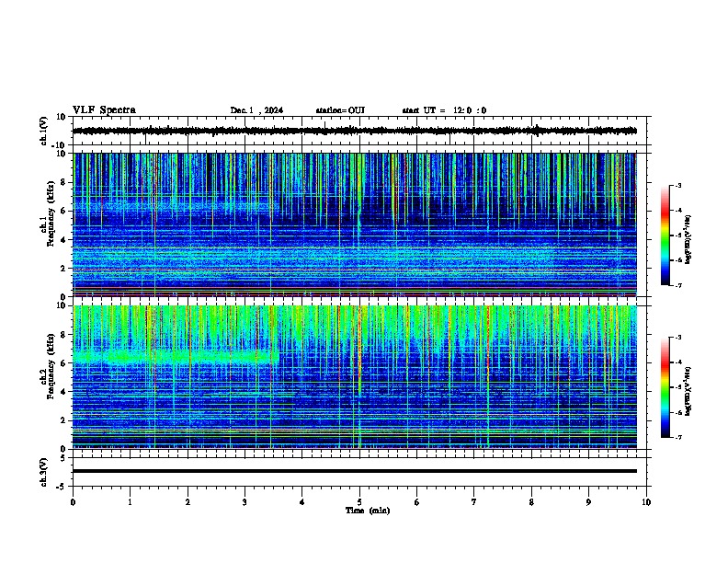728x563 pixels.
Task: Click the log(PSD) label beside the ch.2 colorbar
Action: (688, 391)
